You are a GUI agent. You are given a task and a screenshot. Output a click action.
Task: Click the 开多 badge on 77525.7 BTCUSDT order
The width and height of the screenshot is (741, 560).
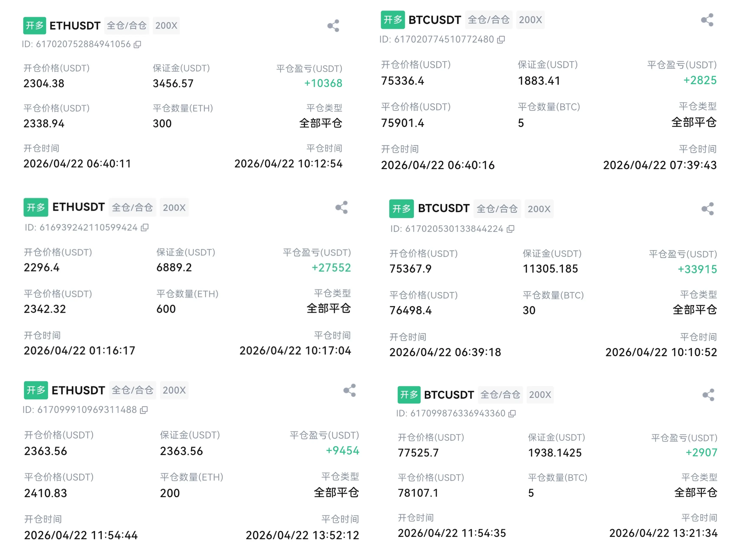coord(409,395)
